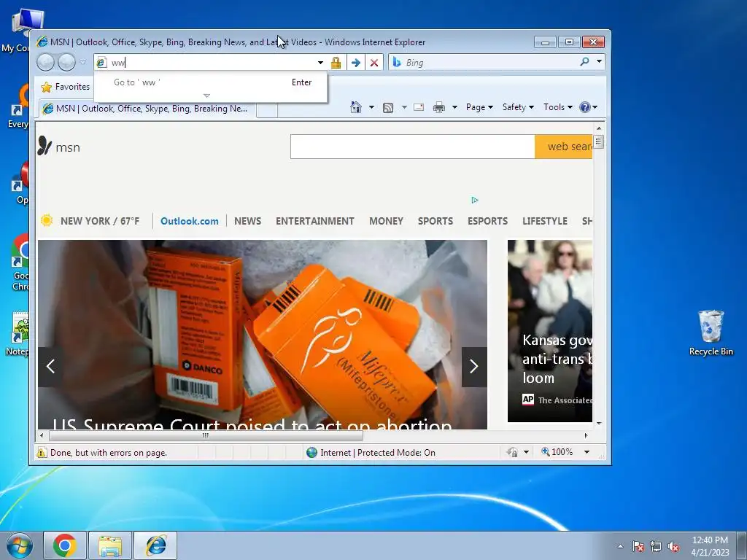Select the Recycle Bin desktop icon
The image size is (747, 560).
click(711, 332)
